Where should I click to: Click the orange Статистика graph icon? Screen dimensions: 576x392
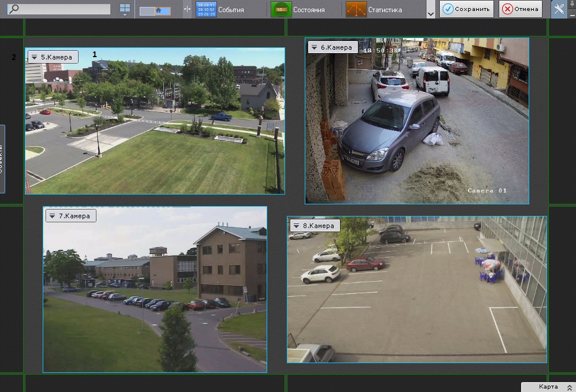click(356, 9)
